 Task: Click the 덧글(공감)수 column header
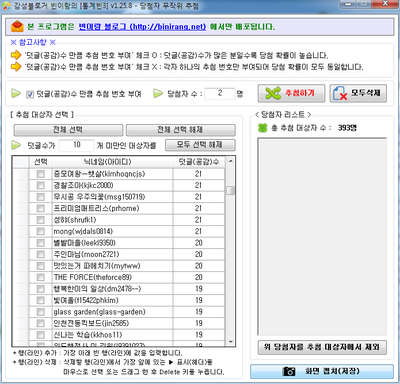click(199, 162)
